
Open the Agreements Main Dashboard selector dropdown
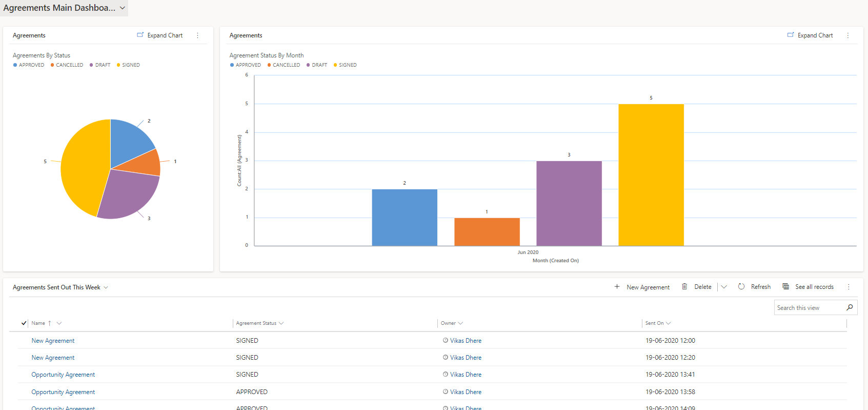point(64,8)
